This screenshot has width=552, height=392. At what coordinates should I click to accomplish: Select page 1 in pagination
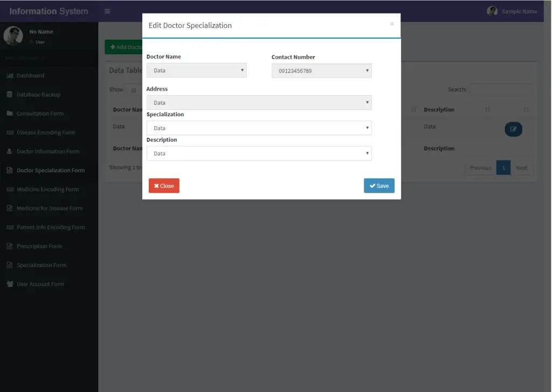[503, 167]
